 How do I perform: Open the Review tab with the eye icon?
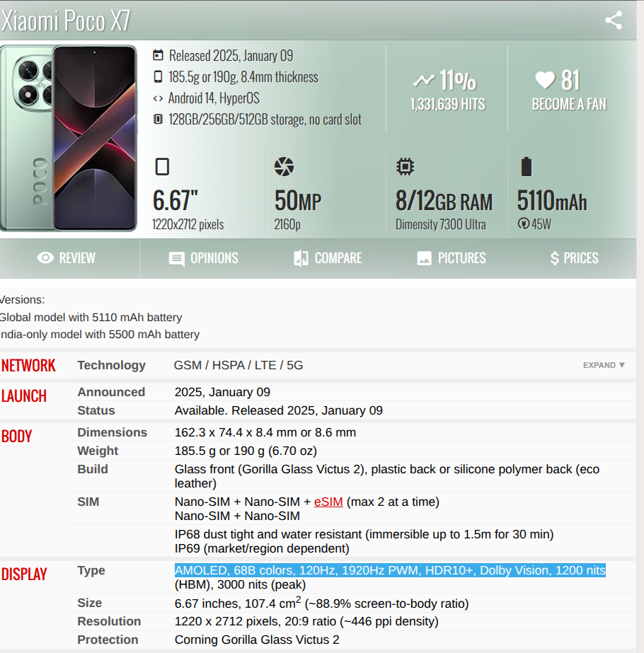[x=67, y=258]
